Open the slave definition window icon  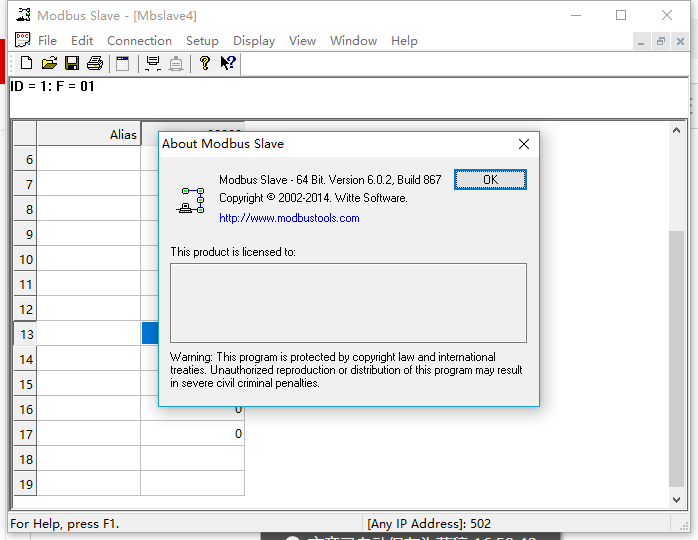tap(122, 63)
